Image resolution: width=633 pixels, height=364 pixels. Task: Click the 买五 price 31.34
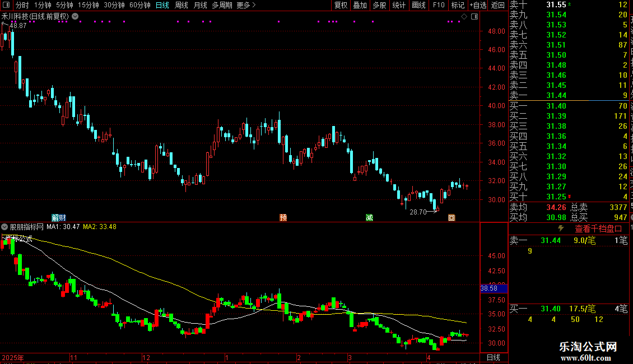click(556, 146)
